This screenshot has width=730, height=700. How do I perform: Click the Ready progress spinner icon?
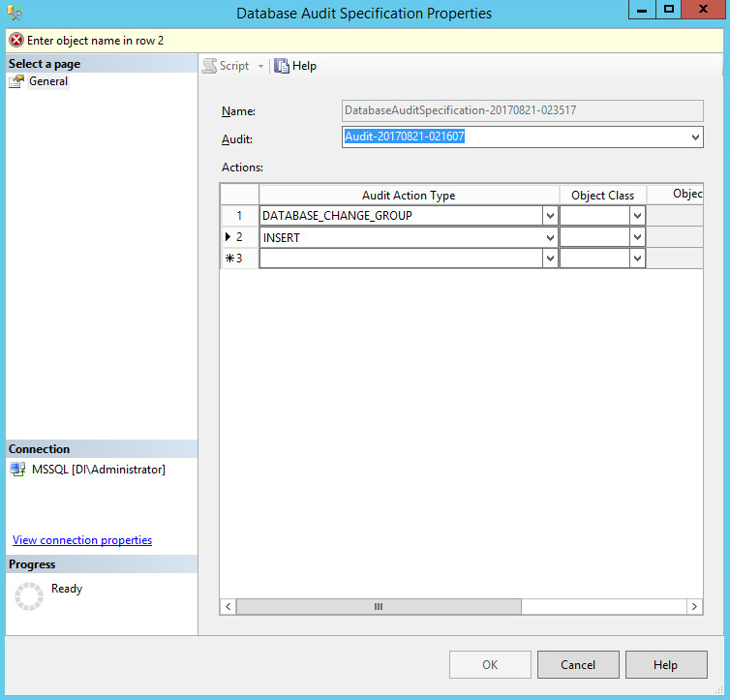tap(29, 596)
